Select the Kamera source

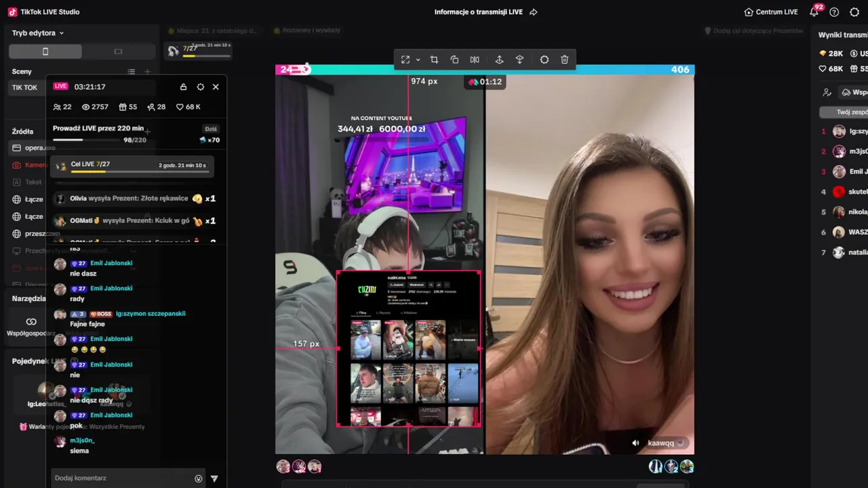(28, 165)
